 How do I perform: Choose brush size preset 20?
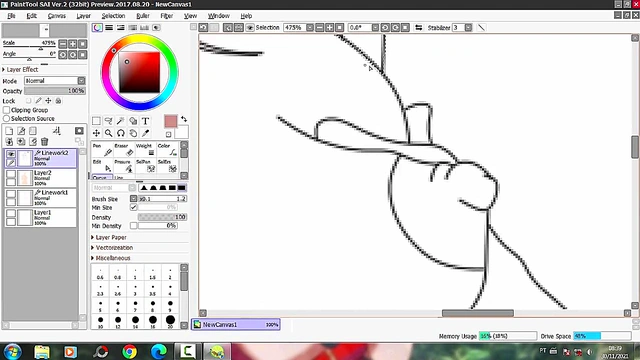coord(170,321)
